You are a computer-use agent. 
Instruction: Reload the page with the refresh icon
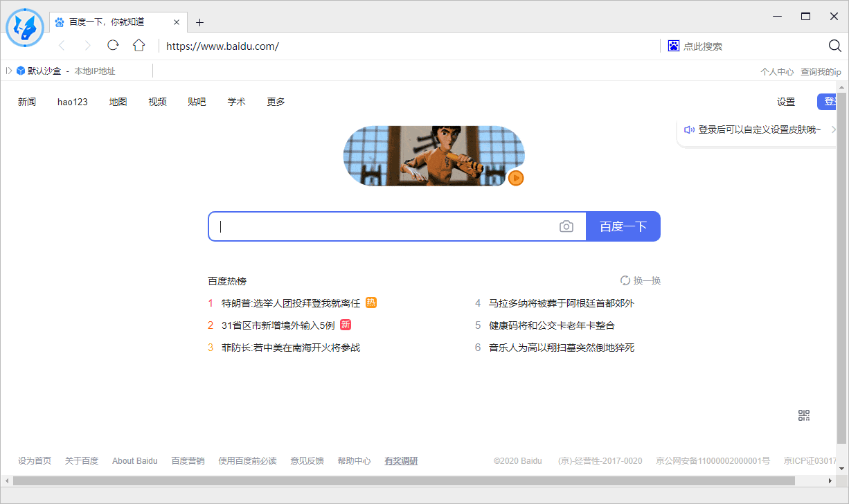pyautogui.click(x=113, y=45)
